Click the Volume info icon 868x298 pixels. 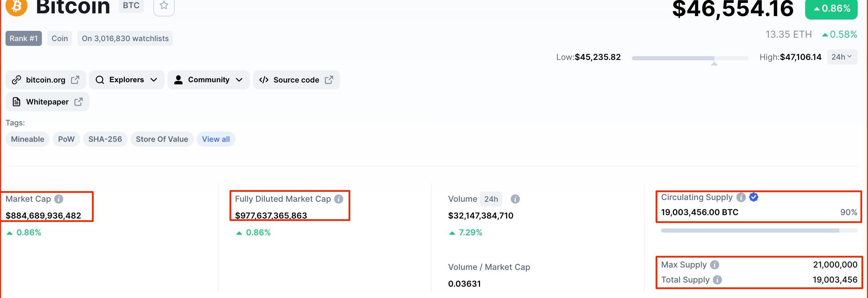click(x=515, y=199)
